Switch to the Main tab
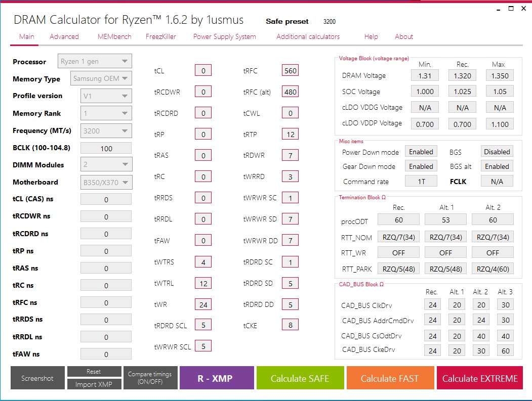The height and width of the screenshot is (401, 532). click(x=26, y=36)
